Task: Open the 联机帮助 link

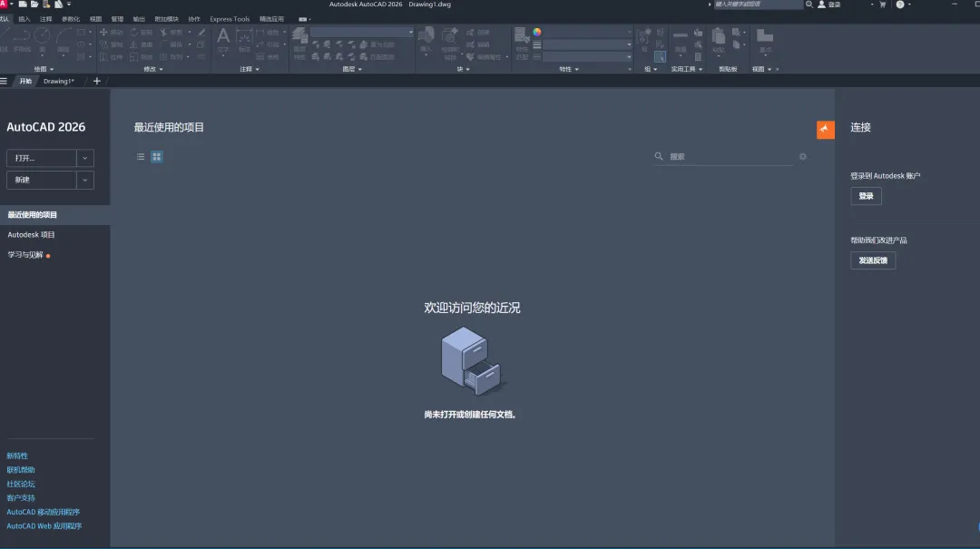Action: pyautogui.click(x=21, y=469)
